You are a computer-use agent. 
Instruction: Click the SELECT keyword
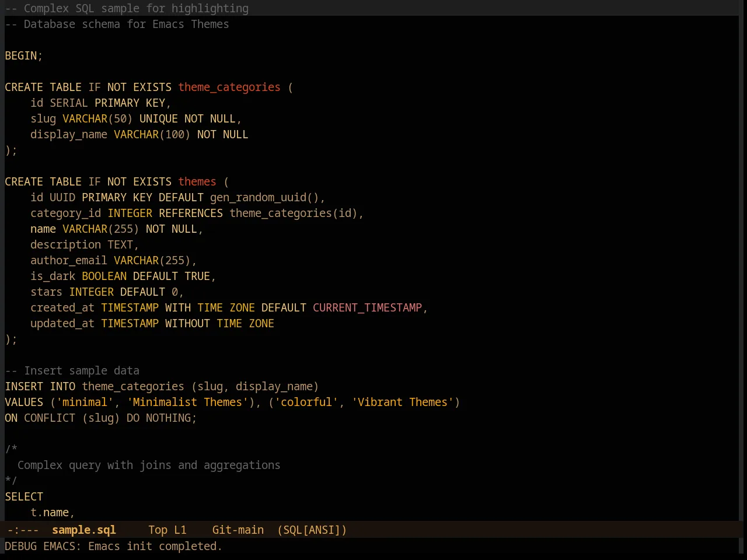pos(24,496)
